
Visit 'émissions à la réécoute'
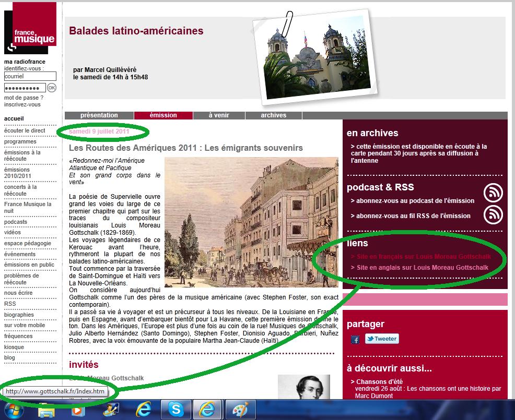(x=22, y=155)
